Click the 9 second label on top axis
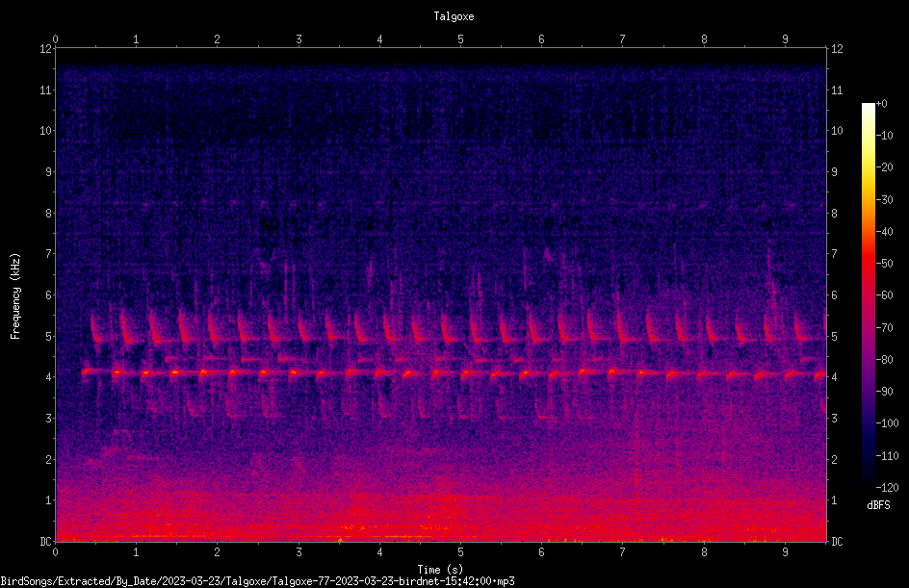Image resolution: width=909 pixels, height=588 pixels. [785, 39]
